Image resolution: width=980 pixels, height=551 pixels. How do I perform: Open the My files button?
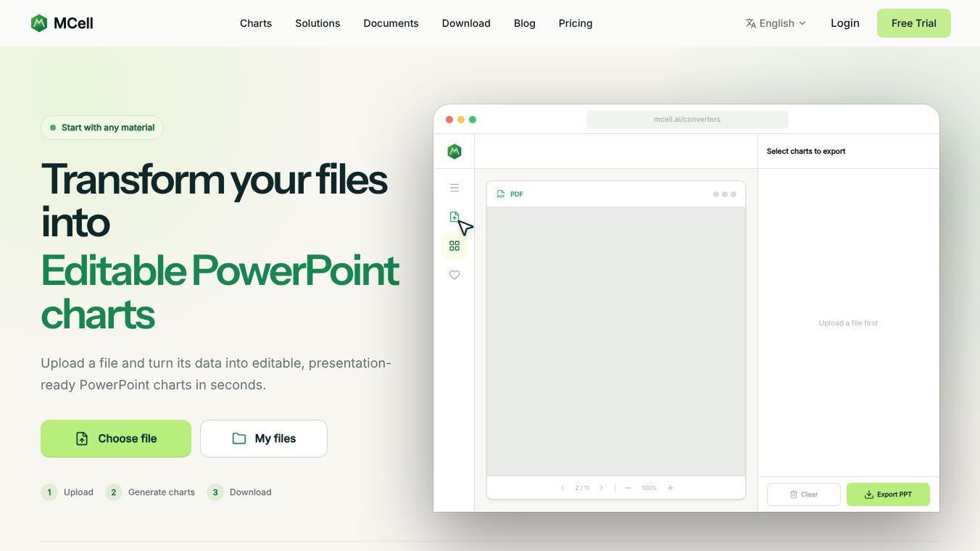(264, 439)
